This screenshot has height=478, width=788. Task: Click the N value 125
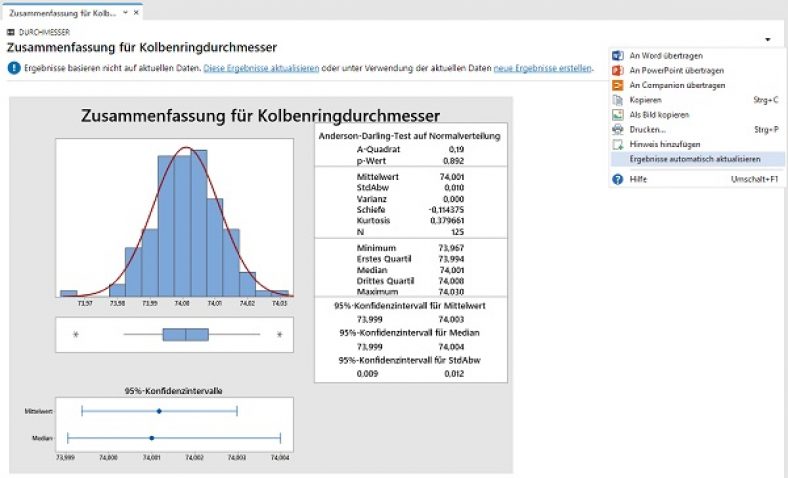tap(458, 232)
